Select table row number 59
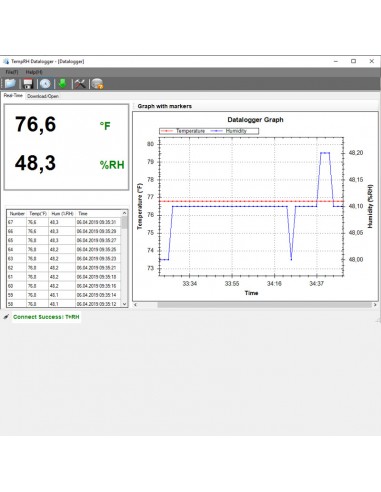381x492 pixels. coord(64,295)
